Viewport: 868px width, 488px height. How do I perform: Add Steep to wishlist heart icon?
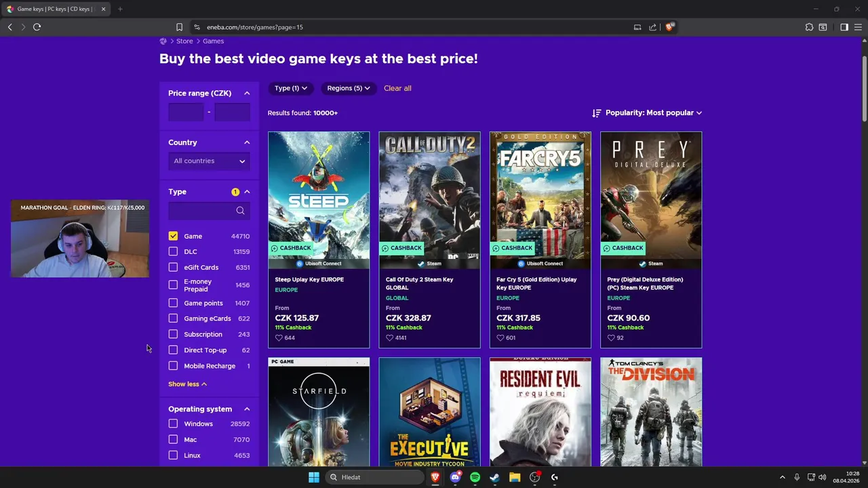[x=279, y=338]
